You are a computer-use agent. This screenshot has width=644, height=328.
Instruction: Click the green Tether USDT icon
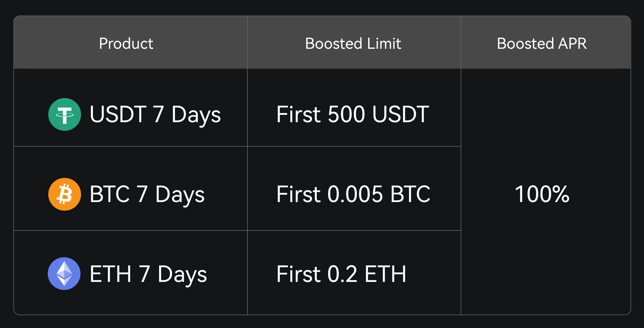pos(65,114)
